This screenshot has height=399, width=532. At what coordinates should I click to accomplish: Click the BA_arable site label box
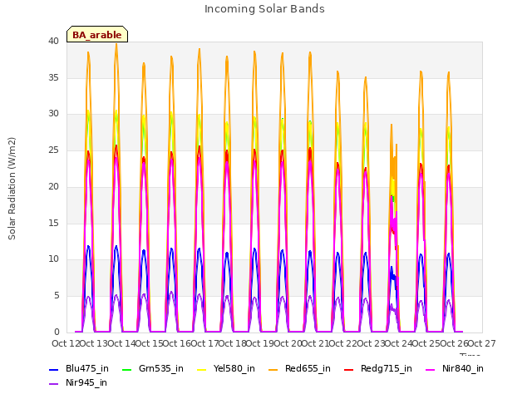[97, 34]
